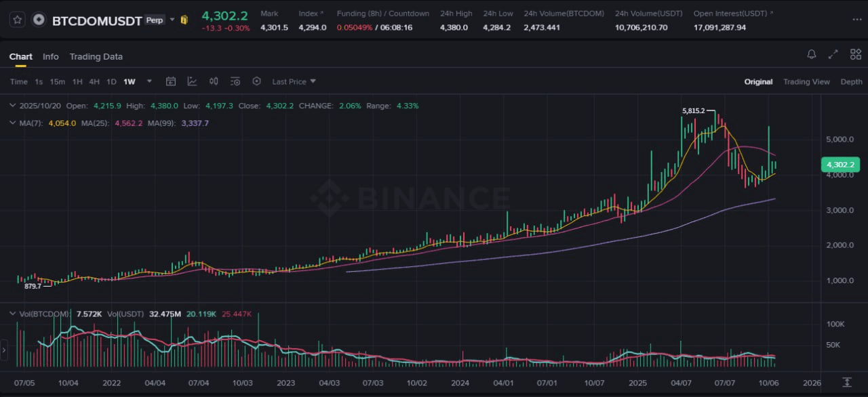Collapse the MA(7) indicator legend row

pyautogui.click(x=12, y=123)
